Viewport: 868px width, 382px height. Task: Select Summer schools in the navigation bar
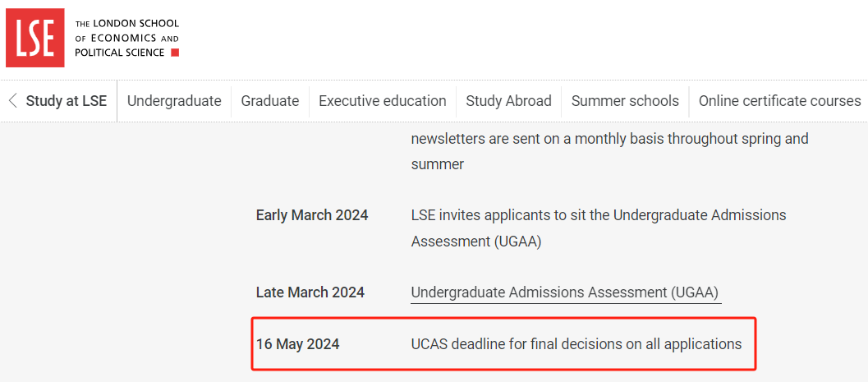click(625, 101)
